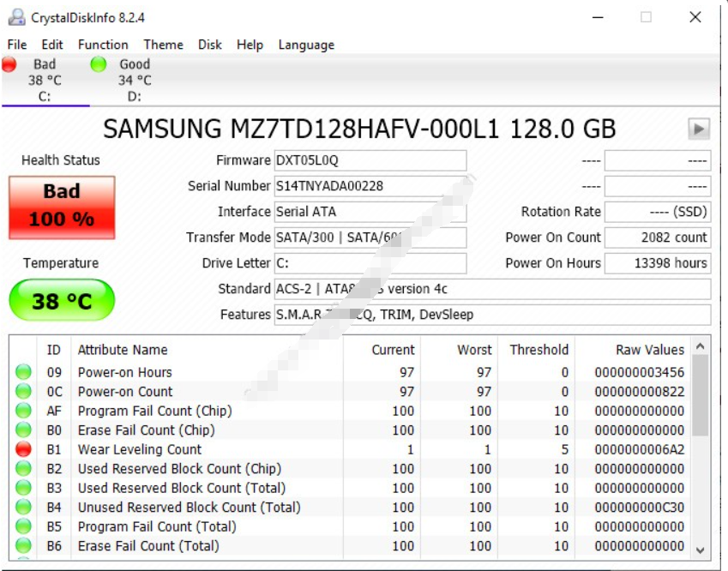Viewport: 728px width, 571px height.
Task: Open the Function menu
Action: [x=103, y=45]
